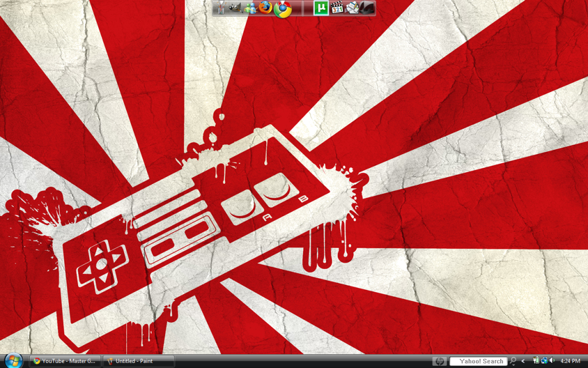Open the documents stack icon in the dock
This screenshot has width=588, height=368.
pos(352,8)
